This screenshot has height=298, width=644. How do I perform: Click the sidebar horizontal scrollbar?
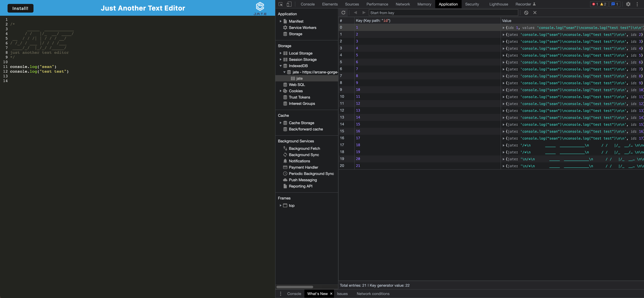(x=294, y=287)
